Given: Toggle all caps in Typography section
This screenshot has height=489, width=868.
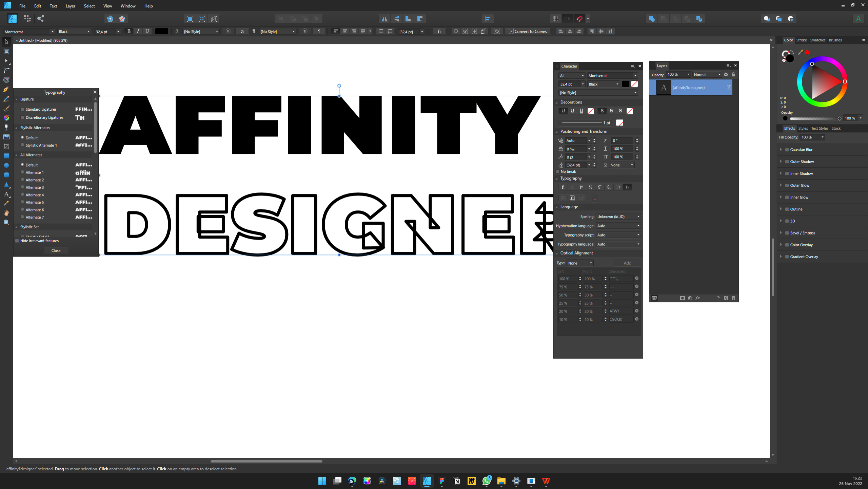Looking at the screenshot, I should point(618,187).
